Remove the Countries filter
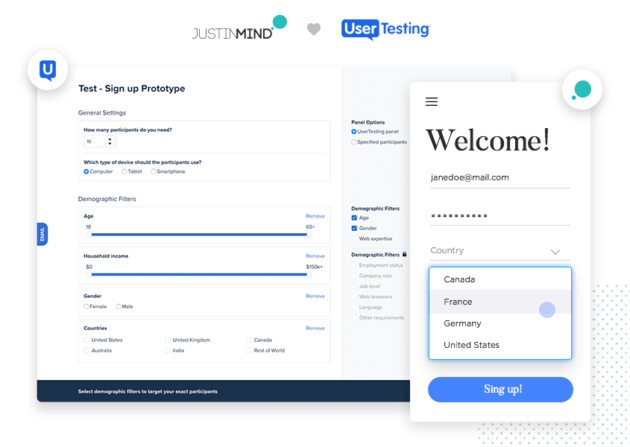This screenshot has width=630, height=447. (315, 328)
